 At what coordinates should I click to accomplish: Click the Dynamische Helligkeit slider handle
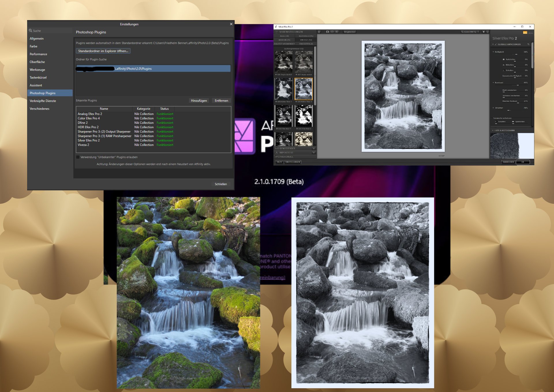click(515, 78)
